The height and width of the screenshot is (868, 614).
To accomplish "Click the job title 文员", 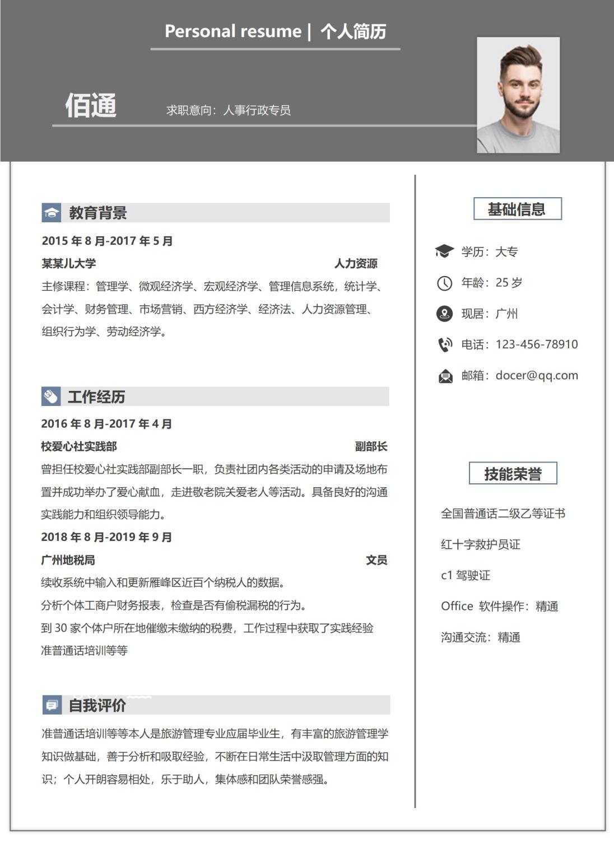I will [x=376, y=560].
